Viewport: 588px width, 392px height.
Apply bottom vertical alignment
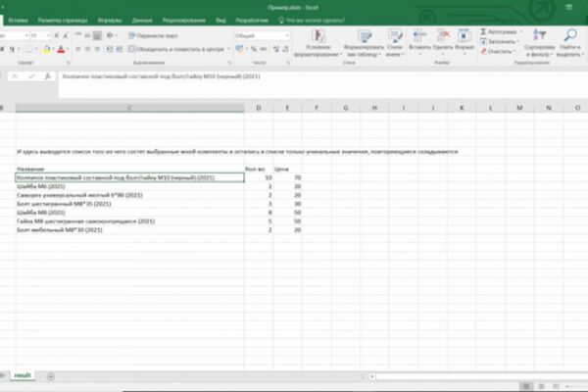[97, 35]
